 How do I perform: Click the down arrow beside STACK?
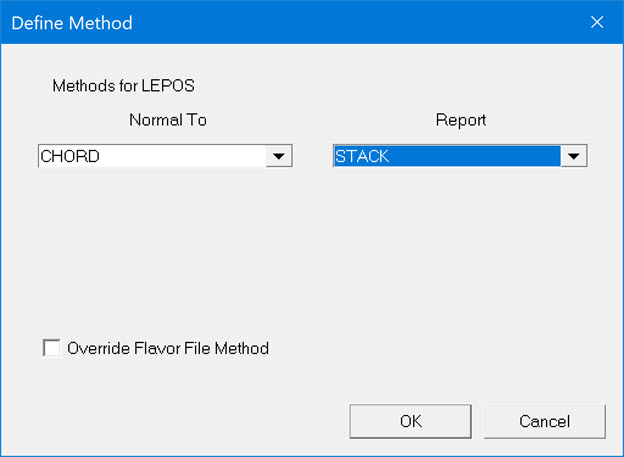573,157
